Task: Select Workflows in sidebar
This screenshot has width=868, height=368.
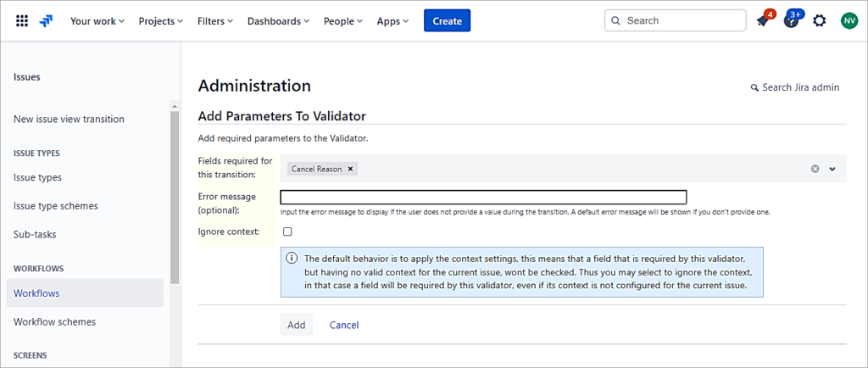Action: tap(85, 293)
